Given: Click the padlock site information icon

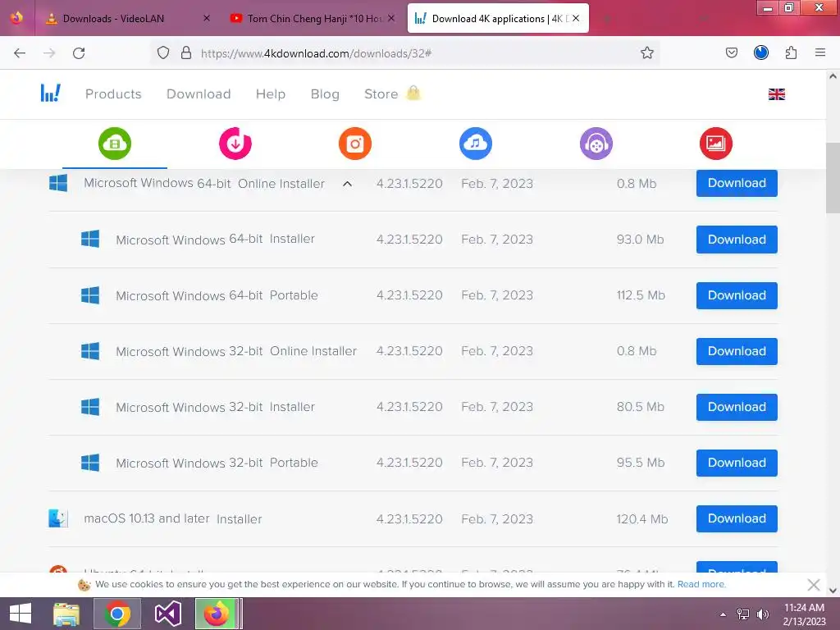Looking at the screenshot, I should tap(186, 52).
